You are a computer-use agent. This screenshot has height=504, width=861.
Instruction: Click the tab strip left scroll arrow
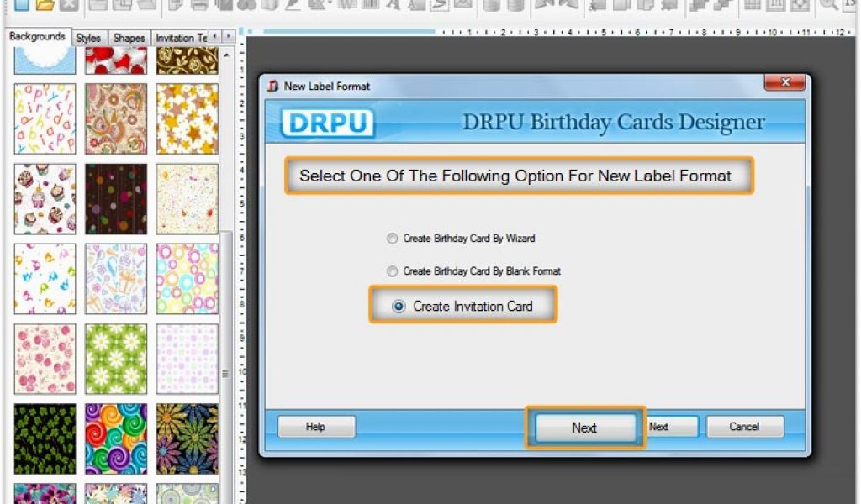(214, 36)
